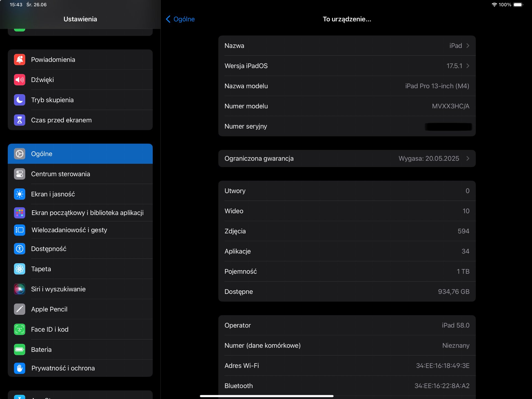Viewport: 532px width, 399px height.
Task: Tap the status bar clock 15:43
Action: [16, 5]
